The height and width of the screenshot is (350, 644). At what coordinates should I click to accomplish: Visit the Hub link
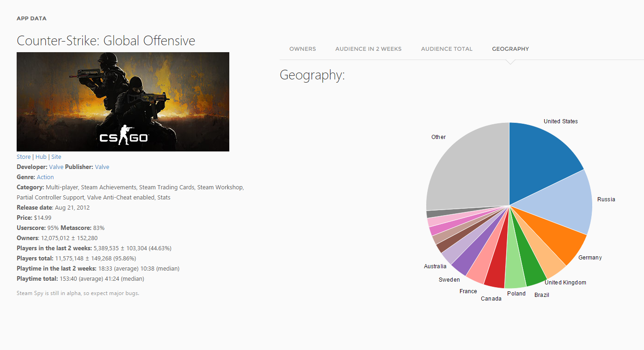click(41, 157)
